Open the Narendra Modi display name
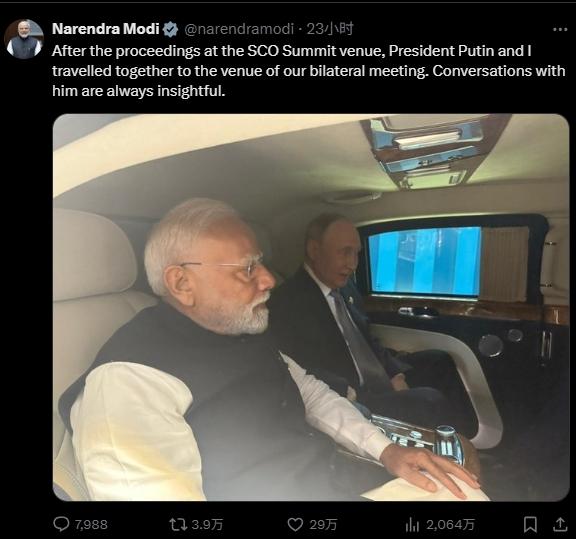This screenshot has width=576, height=539. tap(106, 29)
